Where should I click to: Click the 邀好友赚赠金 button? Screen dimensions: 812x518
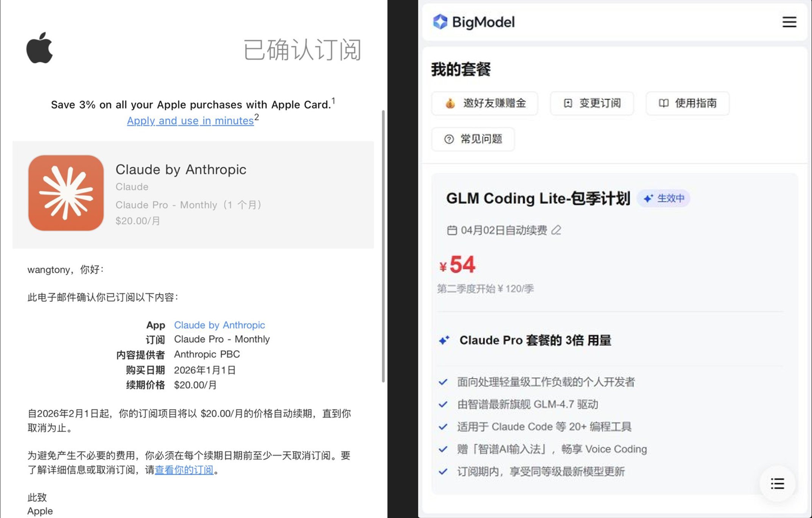[x=485, y=103]
